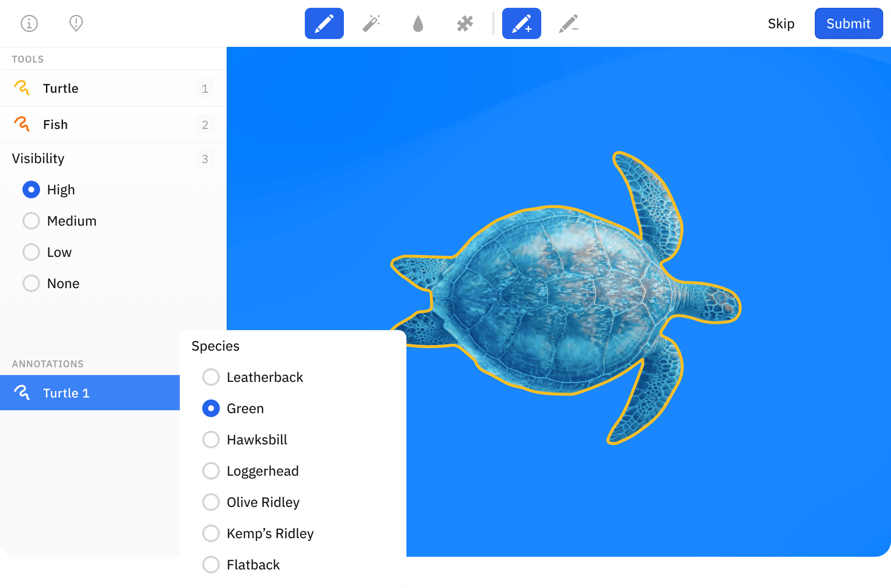Set visibility to Medium

[x=31, y=221]
